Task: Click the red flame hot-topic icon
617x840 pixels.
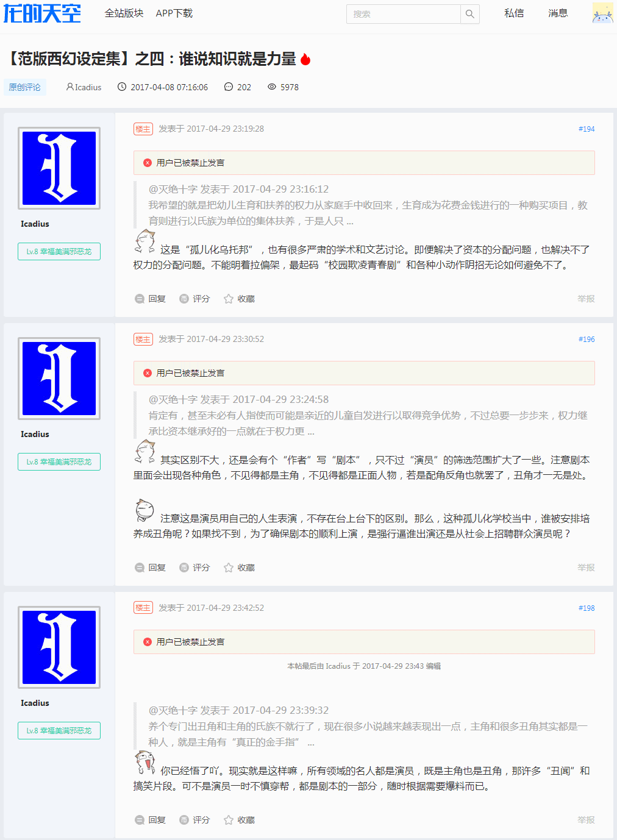Action: 305,59
